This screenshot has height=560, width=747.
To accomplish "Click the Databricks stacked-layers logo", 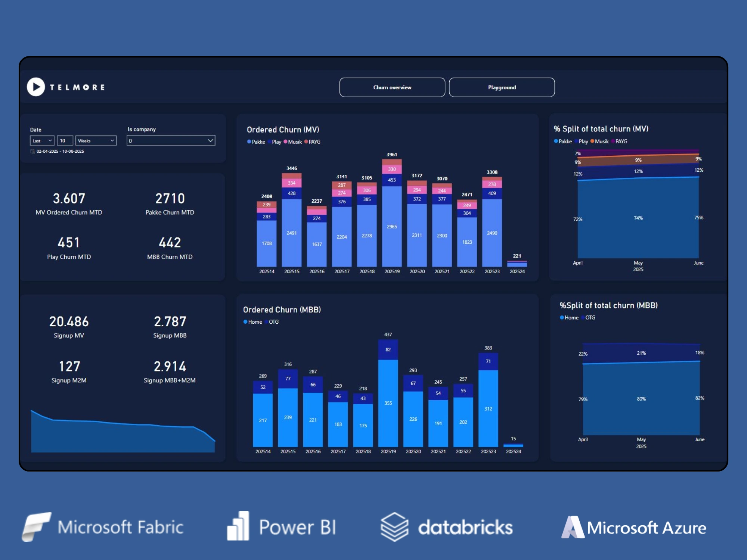I will pos(394,527).
